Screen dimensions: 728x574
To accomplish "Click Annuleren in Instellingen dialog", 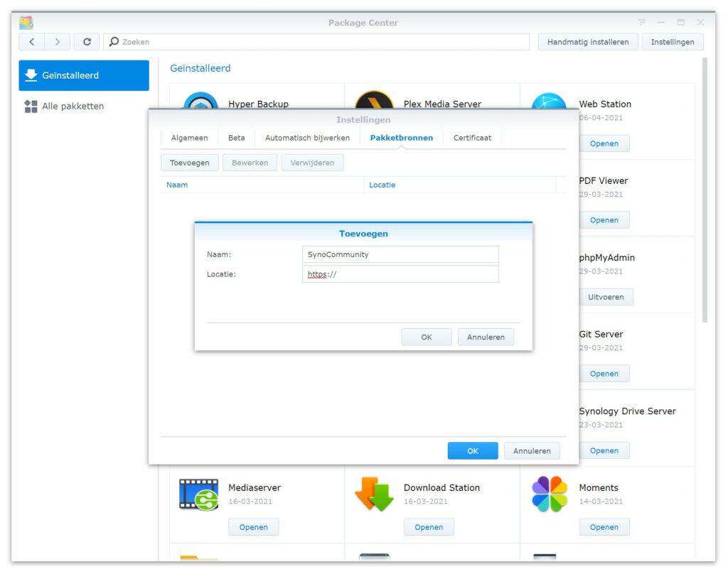I will click(532, 451).
